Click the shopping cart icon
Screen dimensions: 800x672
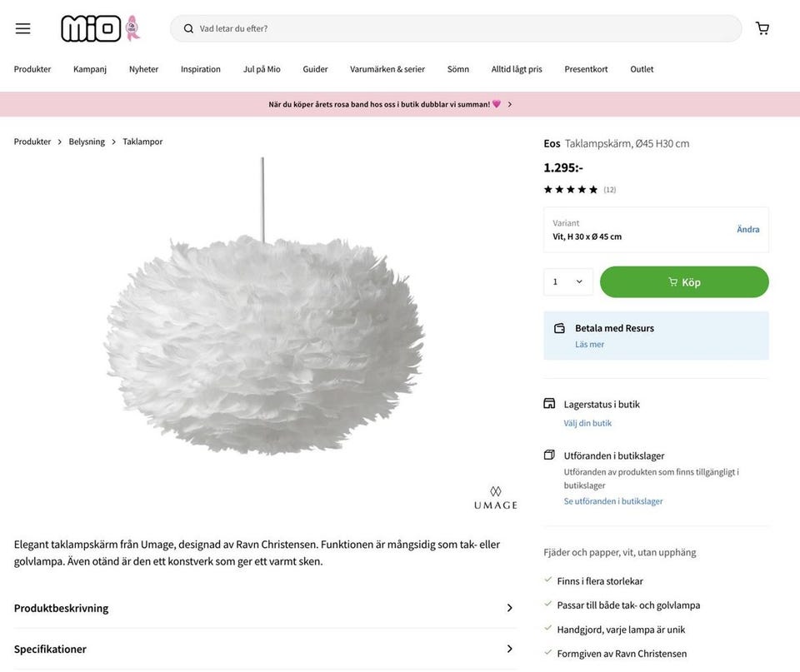tap(761, 27)
